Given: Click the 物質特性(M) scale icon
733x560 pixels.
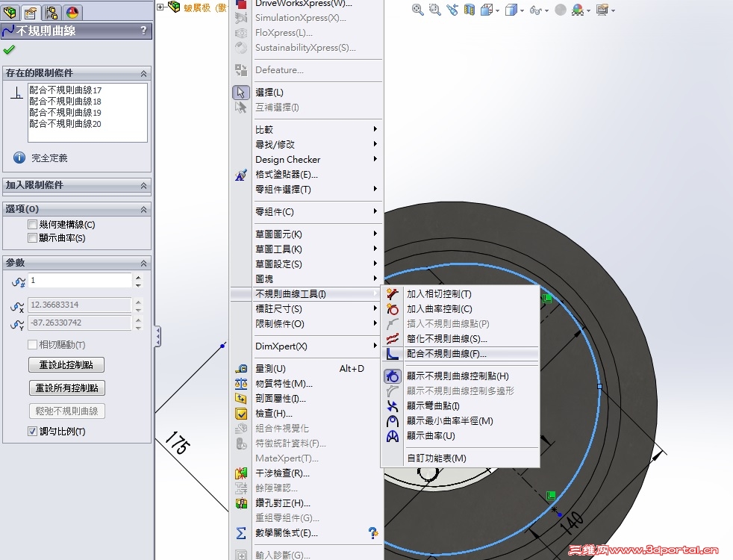Looking at the screenshot, I should click(241, 384).
